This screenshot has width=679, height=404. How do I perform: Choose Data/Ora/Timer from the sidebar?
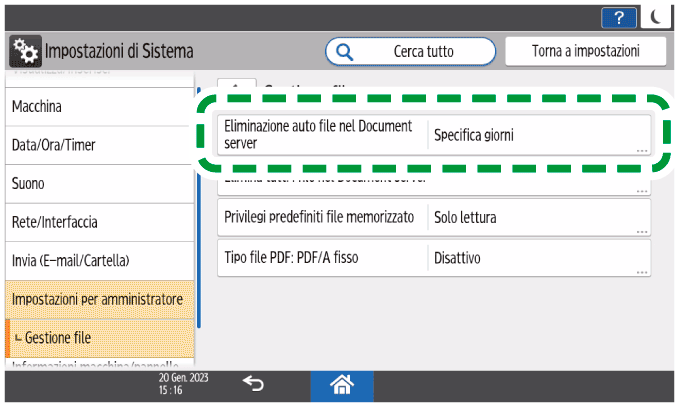(x=98, y=145)
